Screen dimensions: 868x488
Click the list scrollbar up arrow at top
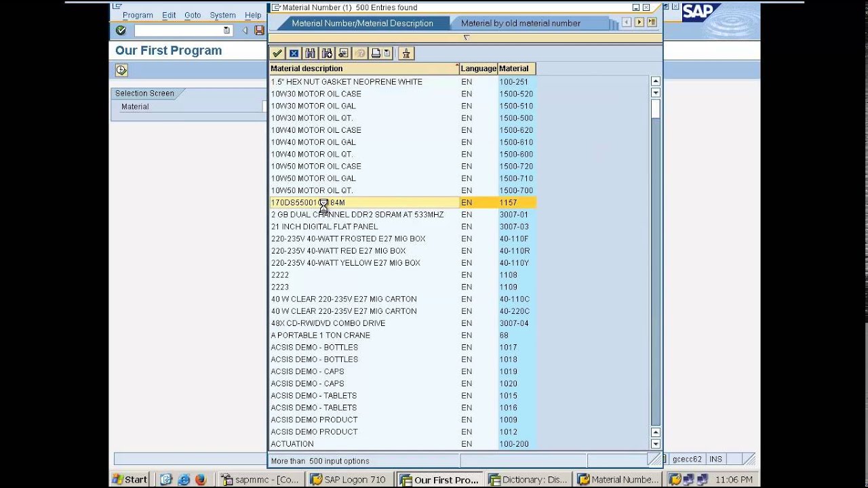(x=655, y=81)
